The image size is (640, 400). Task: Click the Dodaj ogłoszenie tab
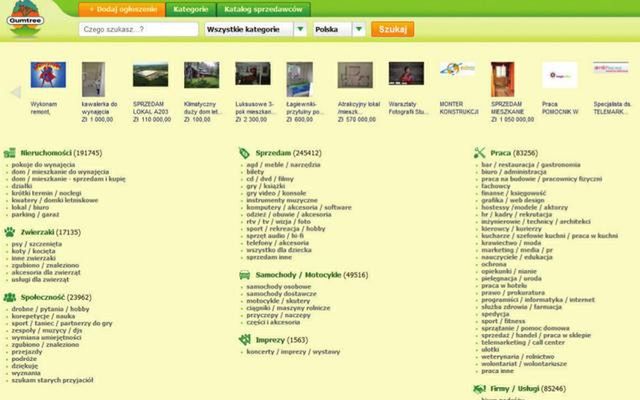pyautogui.click(x=122, y=9)
